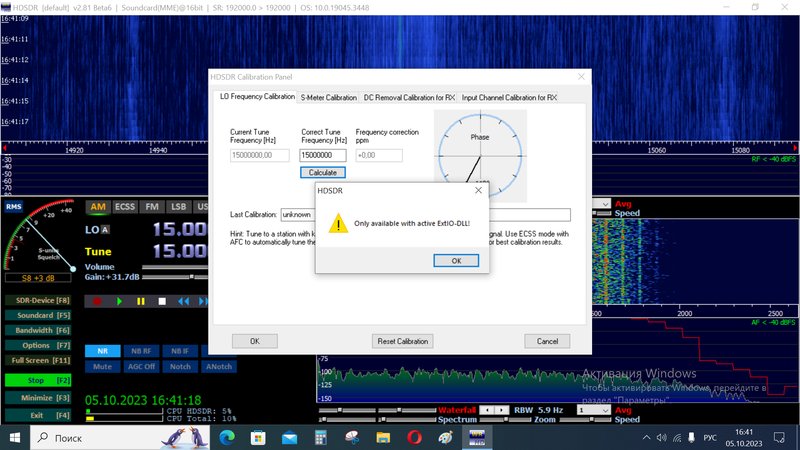This screenshot has height=450, width=800.
Task: Click Cancel in Calibration Panel
Action: tap(547, 341)
